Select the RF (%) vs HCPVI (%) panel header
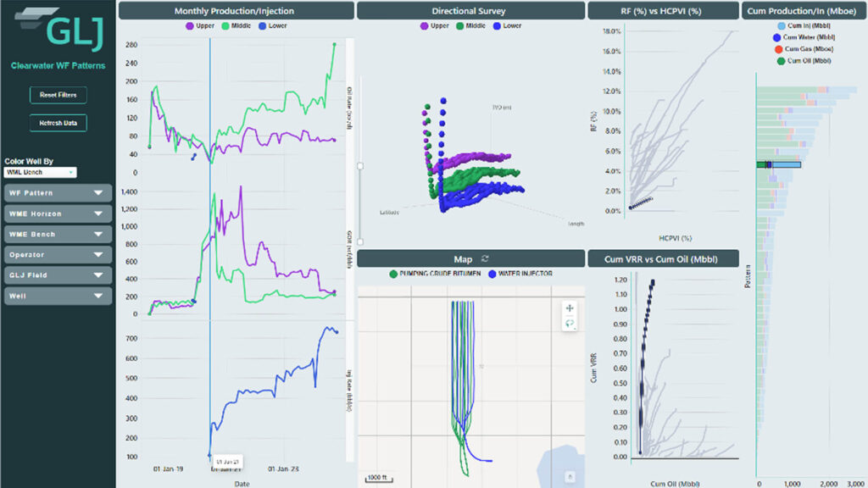This screenshot has height=488, width=868. coord(663,11)
